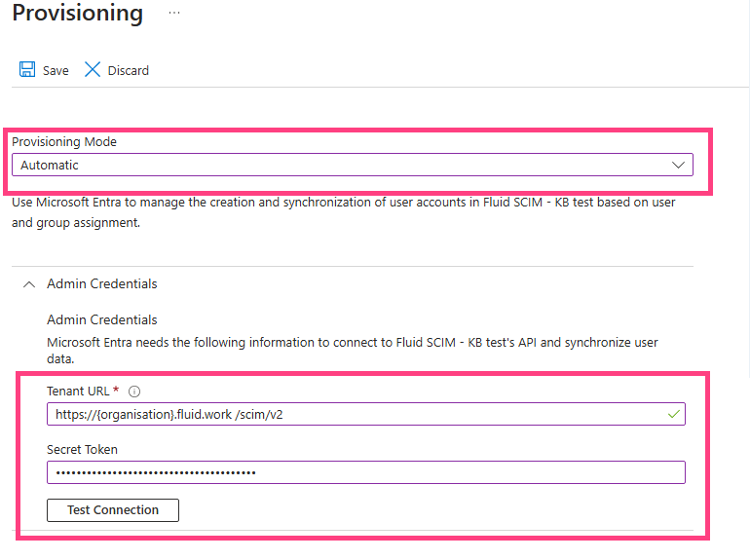Viewport: 750px width, 560px height.
Task: Click the Save label in toolbar
Action: pyautogui.click(x=56, y=71)
